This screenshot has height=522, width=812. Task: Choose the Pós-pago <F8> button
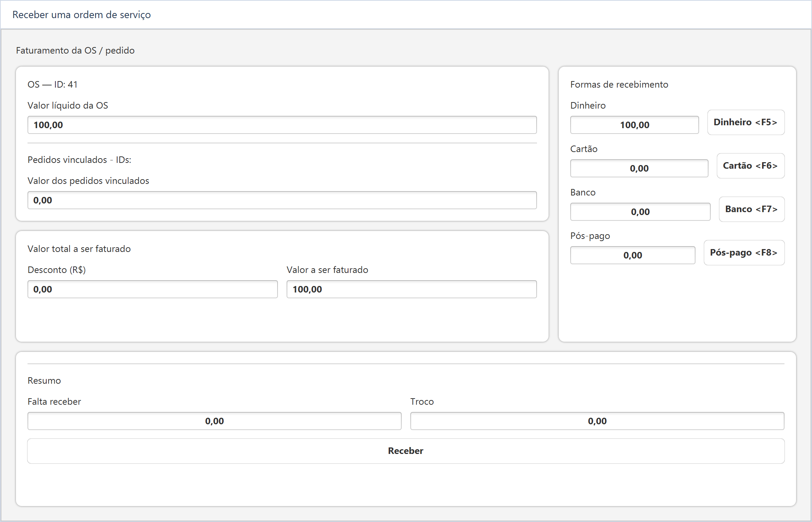coord(744,253)
